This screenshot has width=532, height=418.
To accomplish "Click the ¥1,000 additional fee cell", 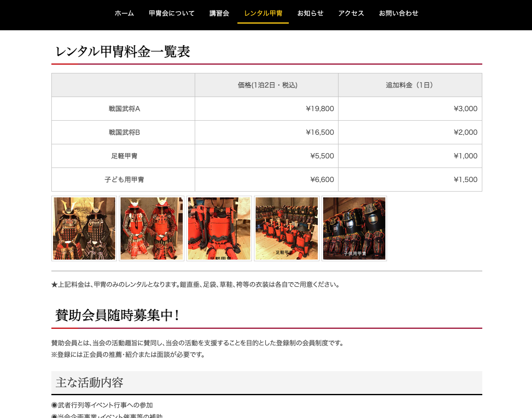I will pos(410,156).
